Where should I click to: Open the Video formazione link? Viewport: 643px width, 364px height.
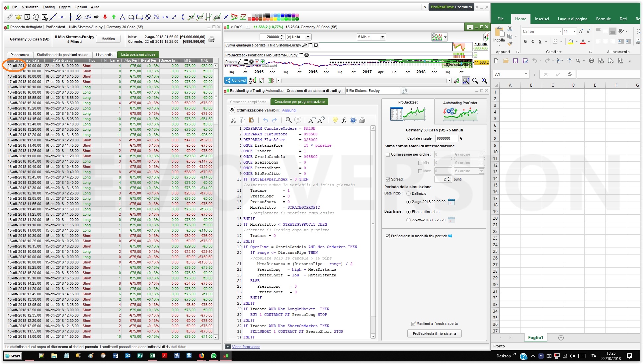246,347
